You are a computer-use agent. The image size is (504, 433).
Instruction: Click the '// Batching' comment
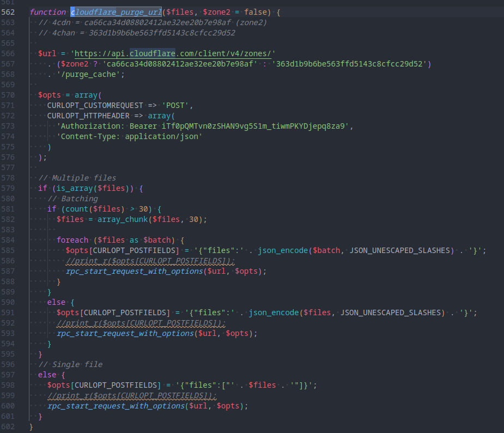pos(73,199)
